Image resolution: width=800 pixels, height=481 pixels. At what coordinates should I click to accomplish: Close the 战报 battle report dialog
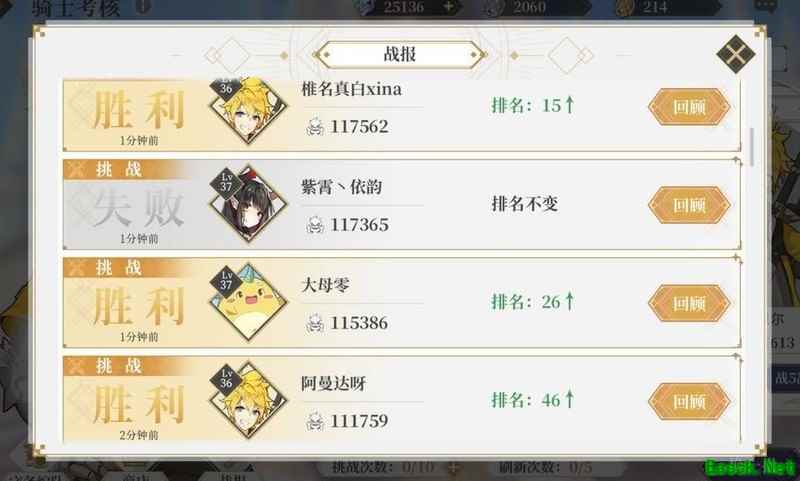(x=735, y=54)
